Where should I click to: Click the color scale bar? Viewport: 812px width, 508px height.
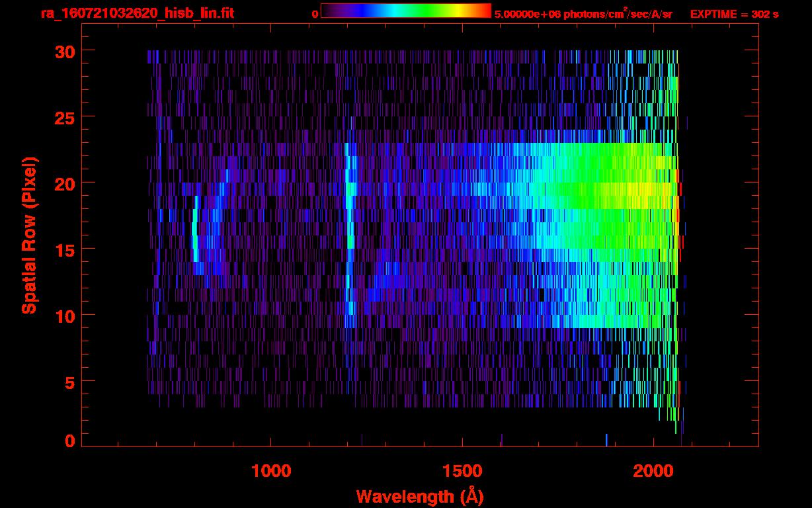click(x=406, y=11)
